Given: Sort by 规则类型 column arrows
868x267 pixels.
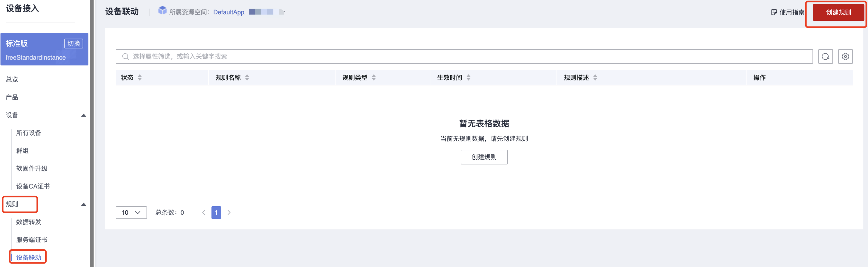Looking at the screenshot, I should coord(374,78).
